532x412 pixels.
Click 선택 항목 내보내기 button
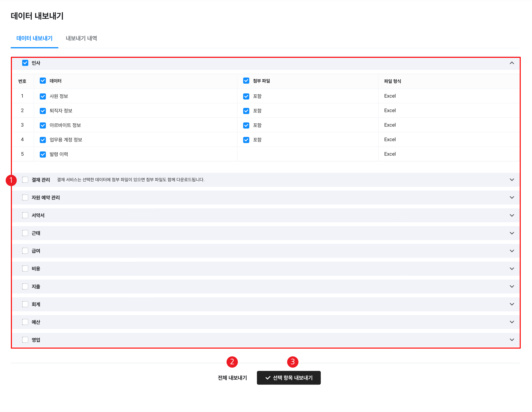coord(289,378)
